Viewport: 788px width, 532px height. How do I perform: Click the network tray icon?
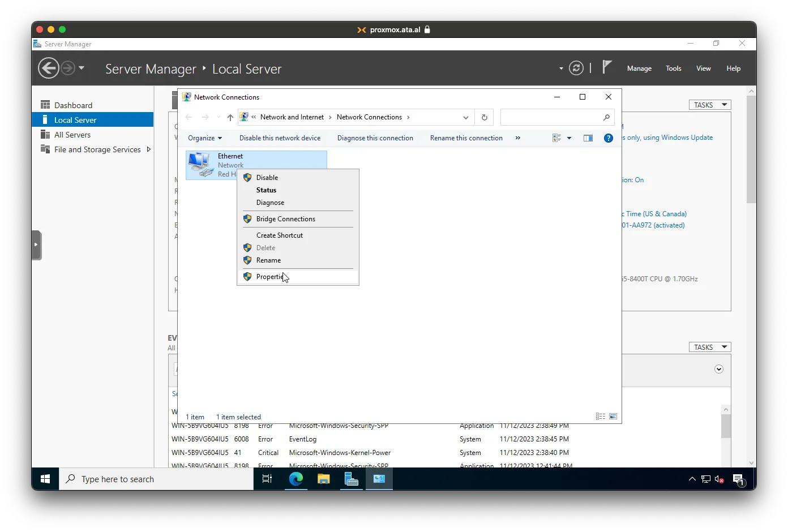point(706,479)
